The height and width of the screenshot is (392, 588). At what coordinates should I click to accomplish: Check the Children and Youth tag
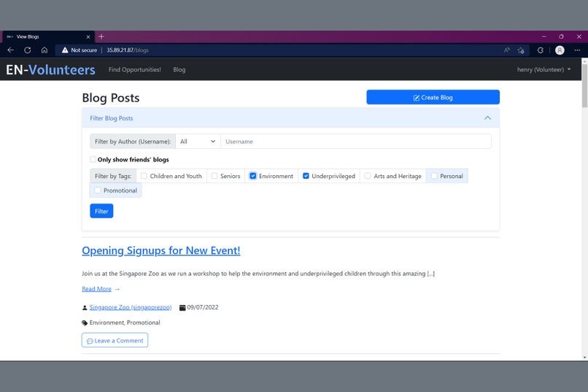point(144,176)
